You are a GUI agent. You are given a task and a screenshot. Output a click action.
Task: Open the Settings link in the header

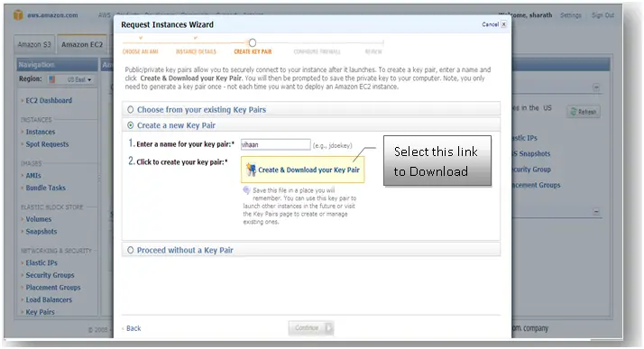coord(571,15)
